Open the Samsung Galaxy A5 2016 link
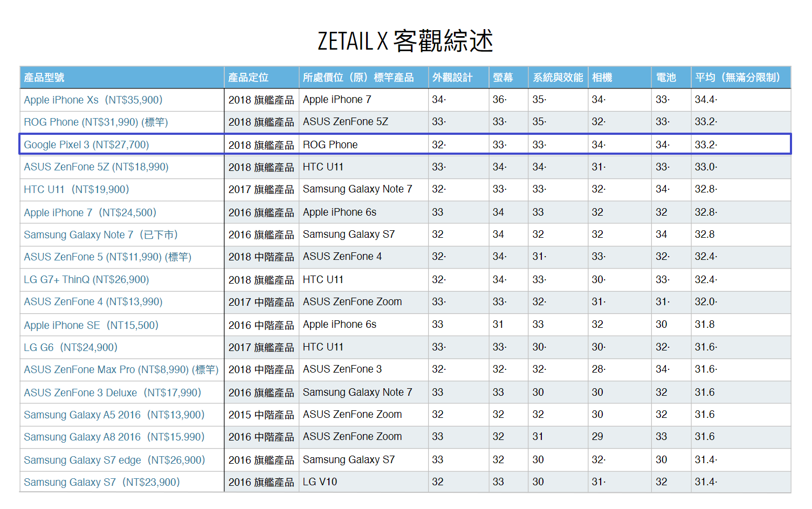The image size is (812, 509). coord(114,415)
